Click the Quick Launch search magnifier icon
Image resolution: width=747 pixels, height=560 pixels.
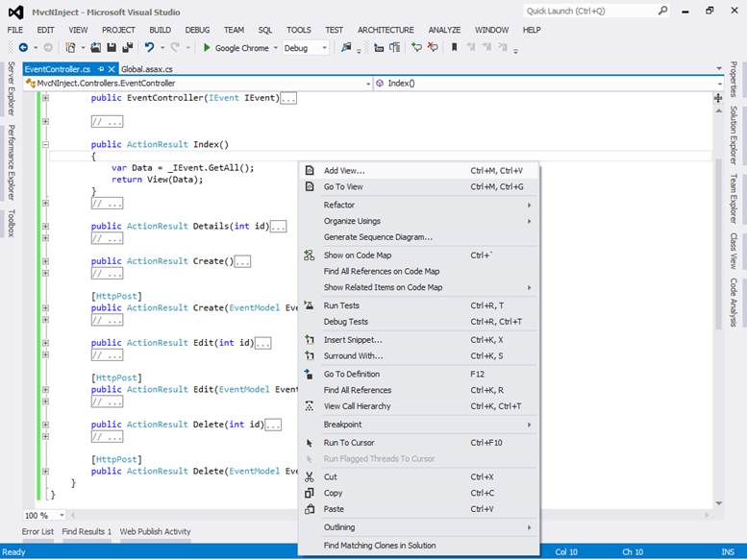click(x=663, y=11)
